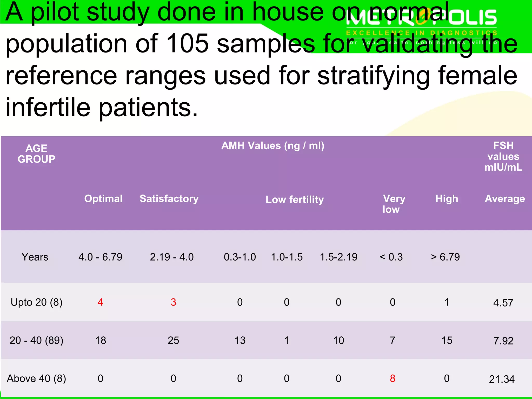Select the red 4 in Optimal column

pos(100,302)
